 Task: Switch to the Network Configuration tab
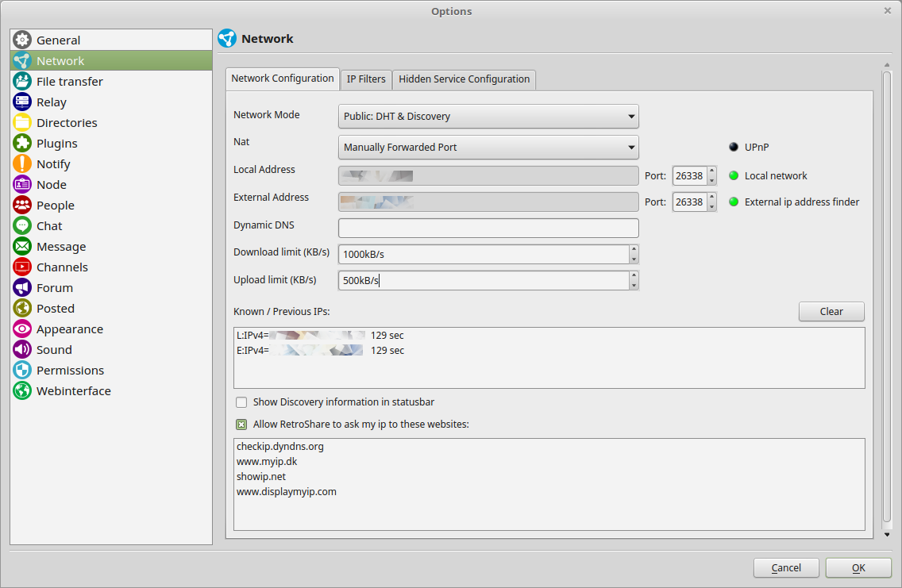(x=283, y=79)
